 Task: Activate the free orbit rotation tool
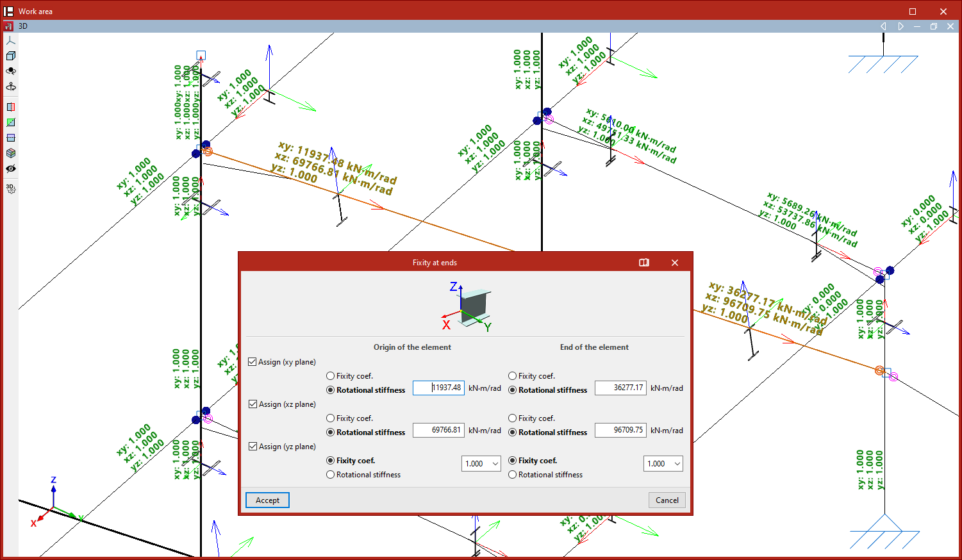[10, 71]
